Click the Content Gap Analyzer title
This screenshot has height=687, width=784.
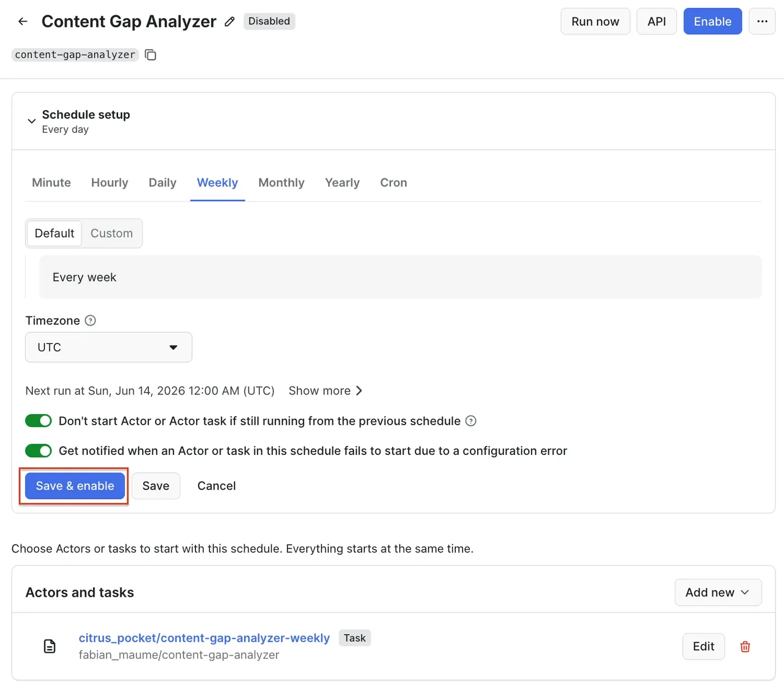tap(129, 21)
